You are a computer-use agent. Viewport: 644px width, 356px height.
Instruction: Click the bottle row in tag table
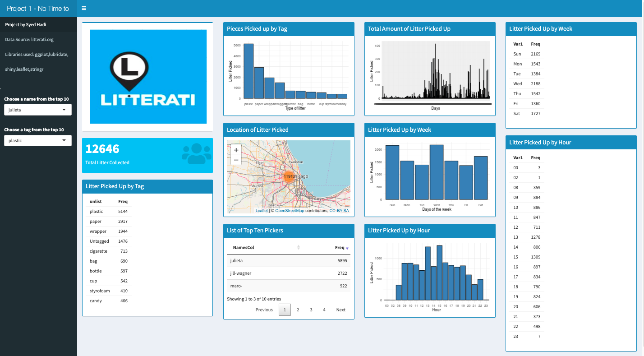(x=109, y=271)
